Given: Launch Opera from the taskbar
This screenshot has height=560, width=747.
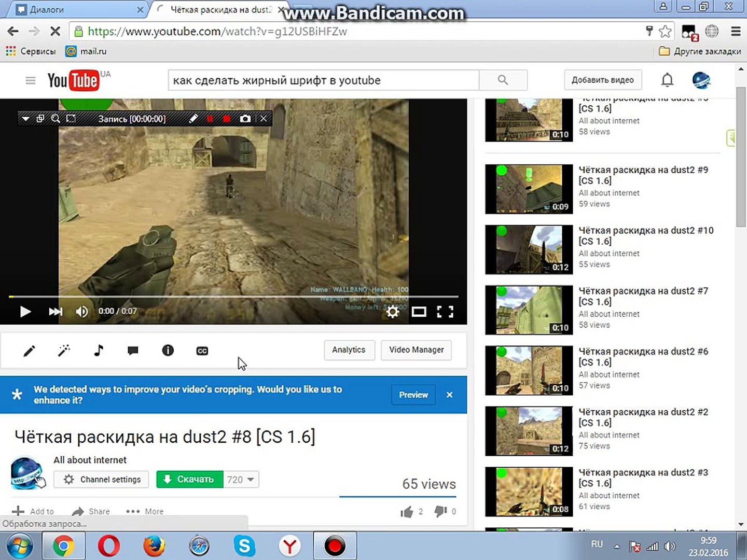Looking at the screenshot, I should pos(108,546).
